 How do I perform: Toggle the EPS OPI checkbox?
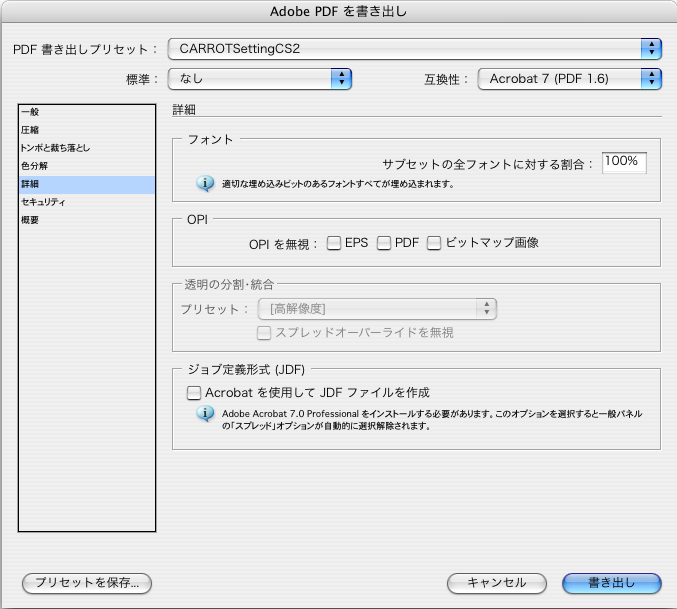[334, 243]
